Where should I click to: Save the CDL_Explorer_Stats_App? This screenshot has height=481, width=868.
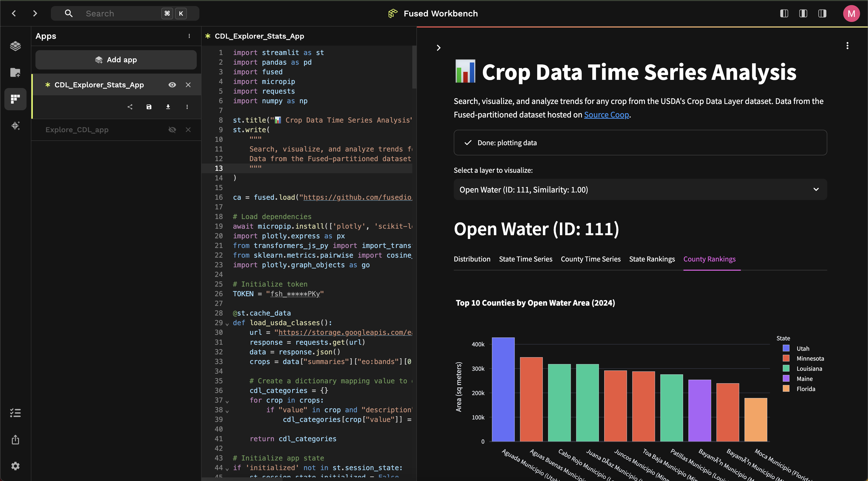[x=149, y=107]
